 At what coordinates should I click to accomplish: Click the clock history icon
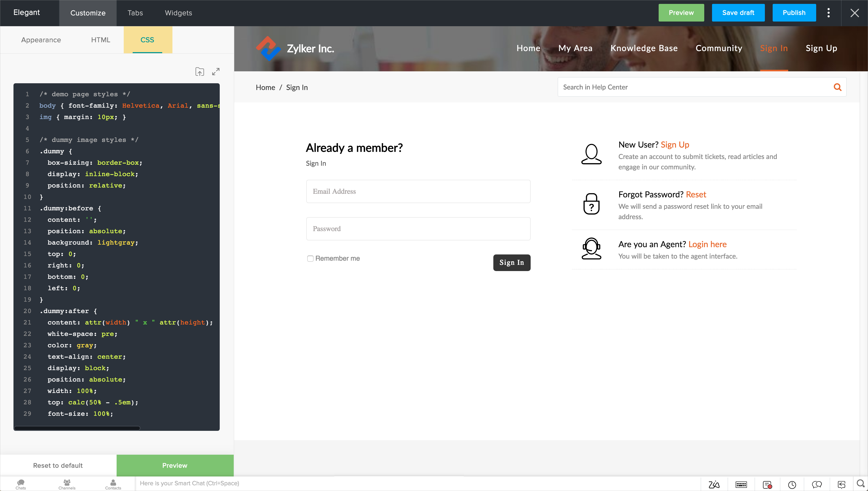(792, 485)
